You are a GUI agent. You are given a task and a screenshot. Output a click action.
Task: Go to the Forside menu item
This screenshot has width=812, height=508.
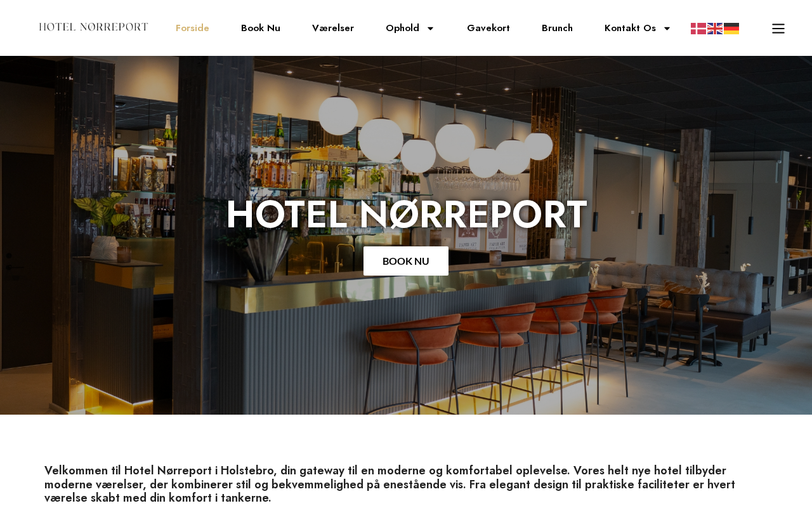tap(192, 28)
